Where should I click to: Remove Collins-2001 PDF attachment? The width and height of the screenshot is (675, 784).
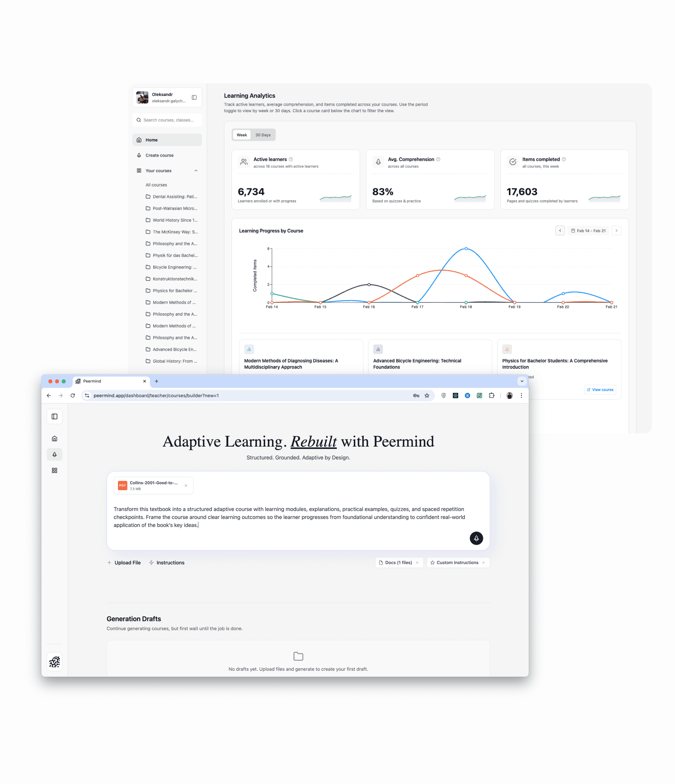point(186,486)
